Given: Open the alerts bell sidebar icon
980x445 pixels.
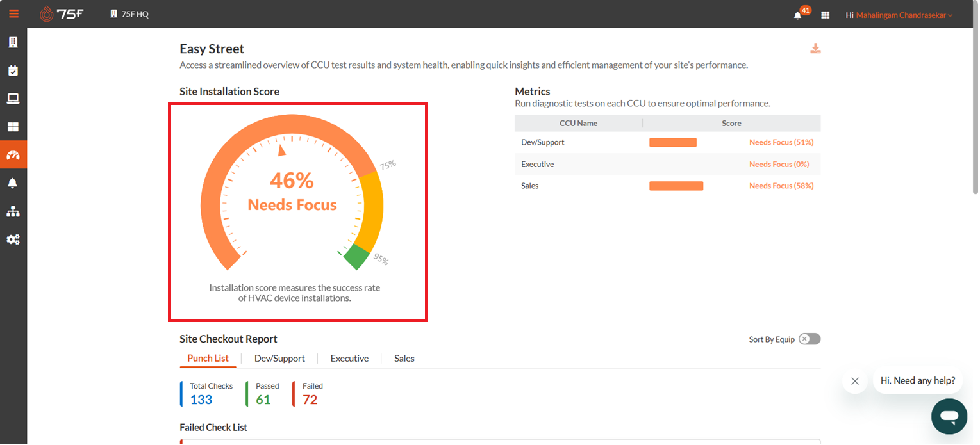Looking at the screenshot, I should coord(13,183).
